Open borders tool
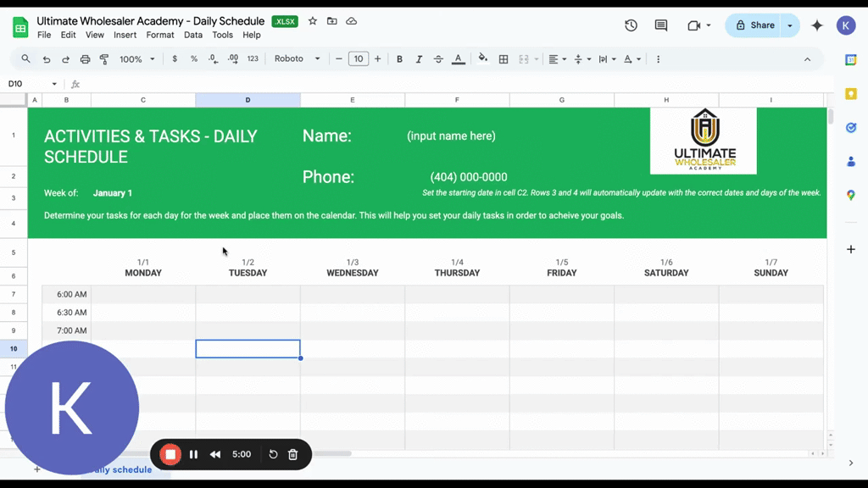This screenshot has width=868, height=488. [504, 59]
